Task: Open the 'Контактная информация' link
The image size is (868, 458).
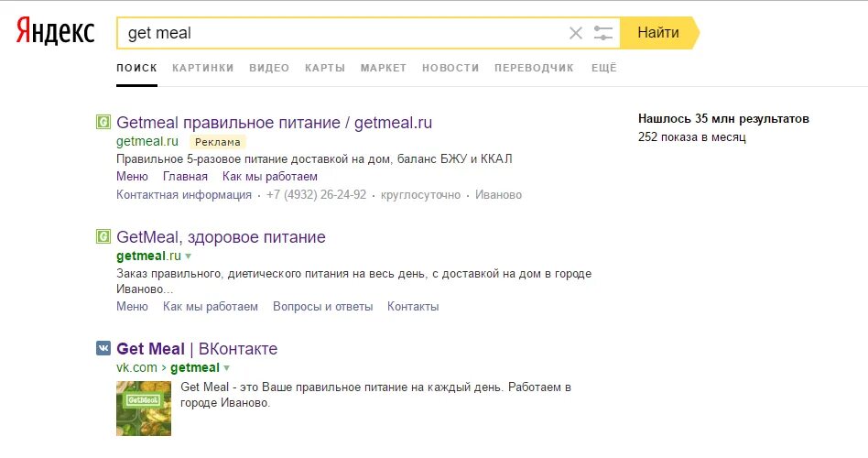Action: point(184,195)
